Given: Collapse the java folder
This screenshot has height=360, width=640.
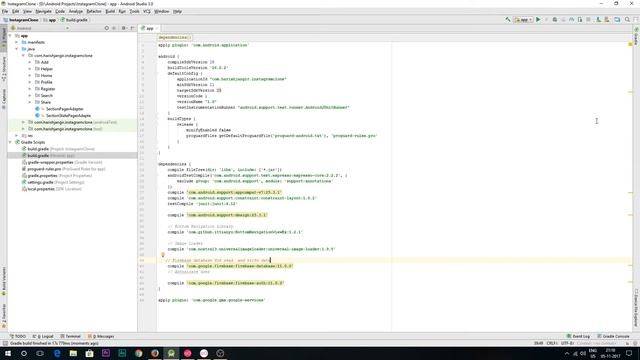Looking at the screenshot, I should point(17,49).
